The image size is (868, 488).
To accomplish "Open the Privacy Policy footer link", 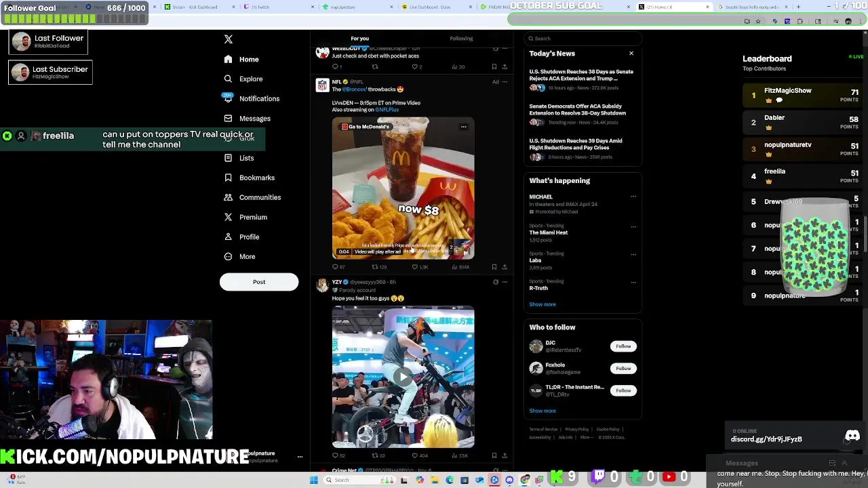I will pyautogui.click(x=577, y=430).
